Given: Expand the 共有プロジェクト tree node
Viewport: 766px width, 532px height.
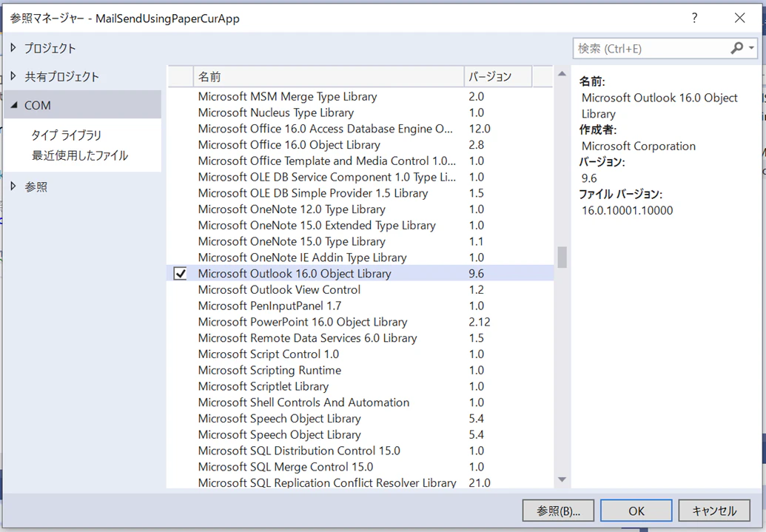Looking at the screenshot, I should click(13, 75).
